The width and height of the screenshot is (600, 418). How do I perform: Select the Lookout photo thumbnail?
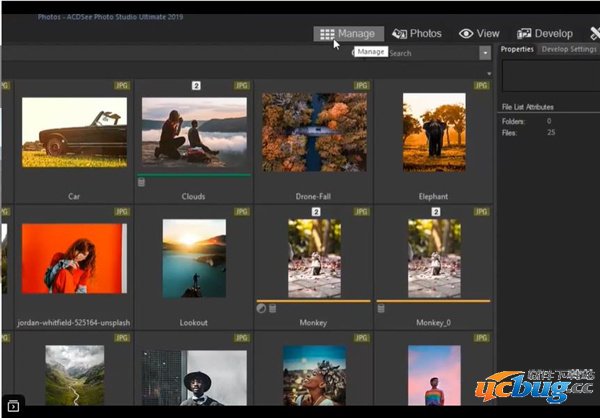(x=194, y=258)
